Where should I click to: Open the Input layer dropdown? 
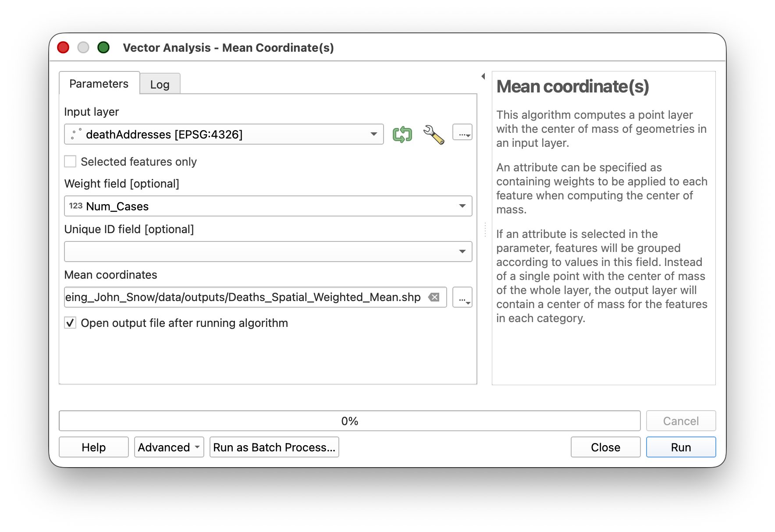click(224, 134)
